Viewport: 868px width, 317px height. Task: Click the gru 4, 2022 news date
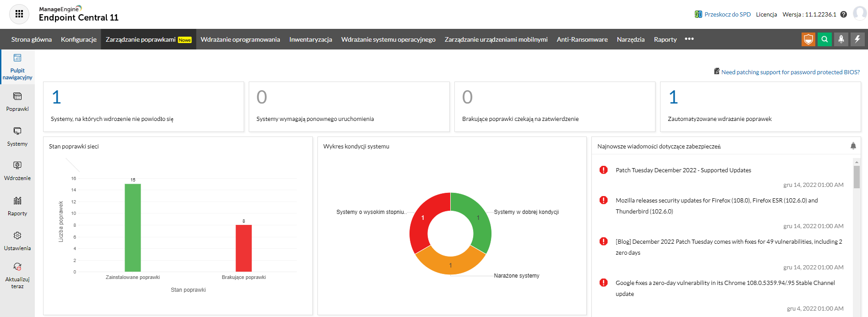815,308
